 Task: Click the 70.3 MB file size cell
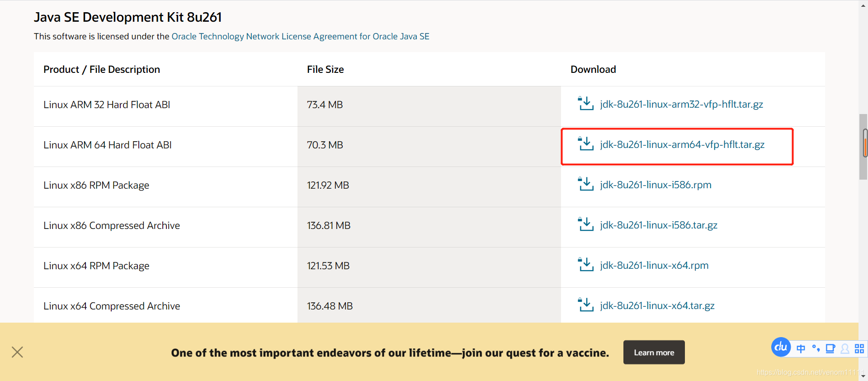429,147
